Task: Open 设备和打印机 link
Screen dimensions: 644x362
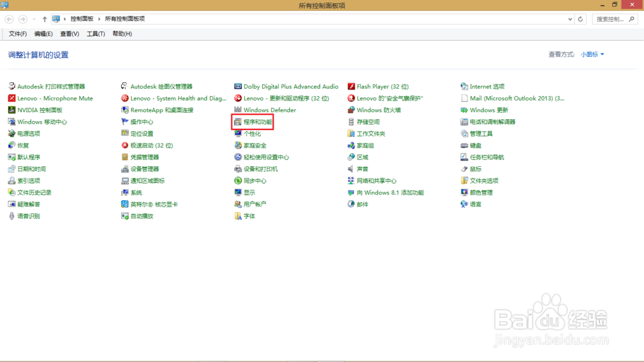Action: pos(261,169)
